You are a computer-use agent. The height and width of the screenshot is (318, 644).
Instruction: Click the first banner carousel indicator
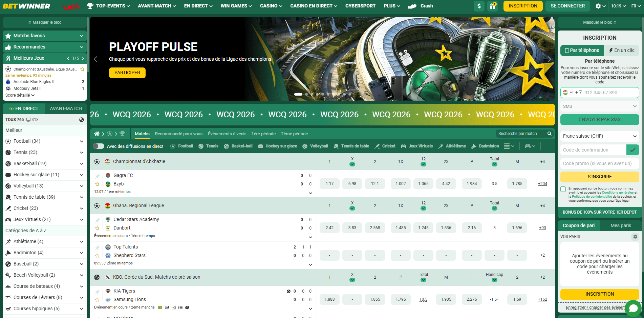[x=298, y=94]
